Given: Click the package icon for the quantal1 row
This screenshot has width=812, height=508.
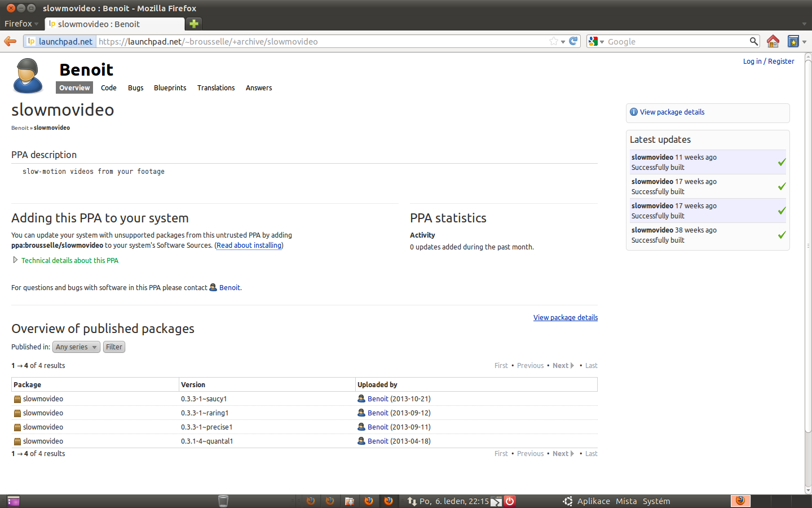Looking at the screenshot, I should pyautogui.click(x=17, y=441).
